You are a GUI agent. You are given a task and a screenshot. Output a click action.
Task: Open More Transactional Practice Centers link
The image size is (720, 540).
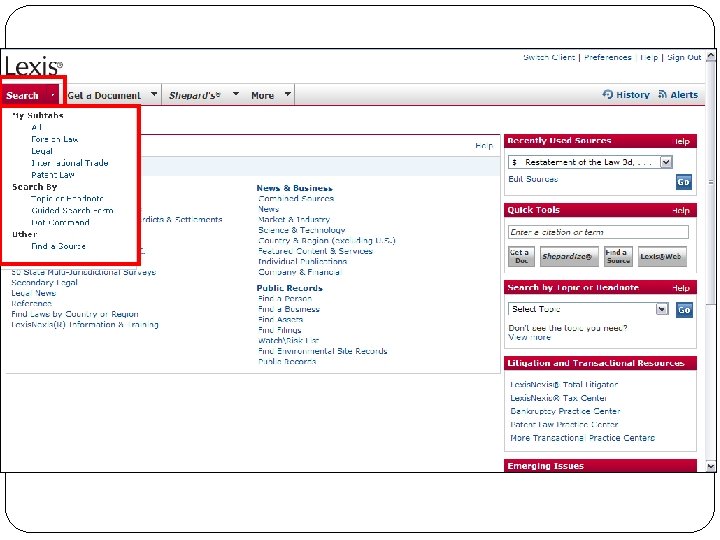click(582, 438)
